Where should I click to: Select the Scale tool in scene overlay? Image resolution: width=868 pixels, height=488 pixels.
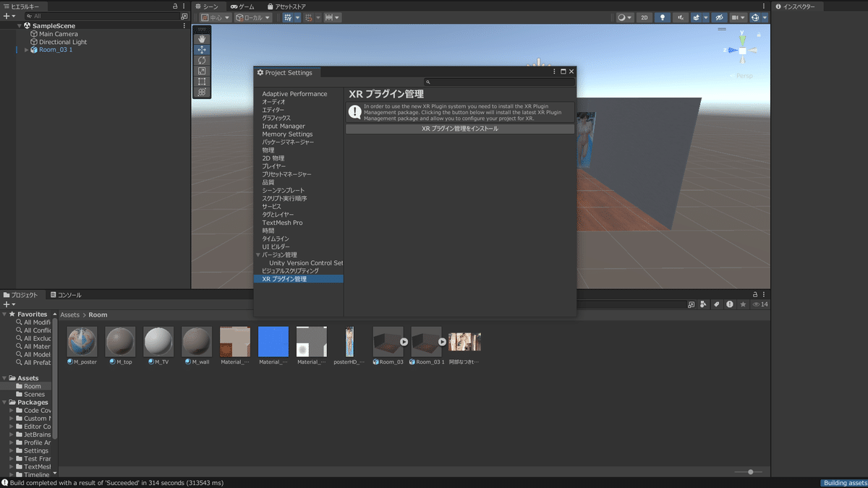tap(202, 71)
